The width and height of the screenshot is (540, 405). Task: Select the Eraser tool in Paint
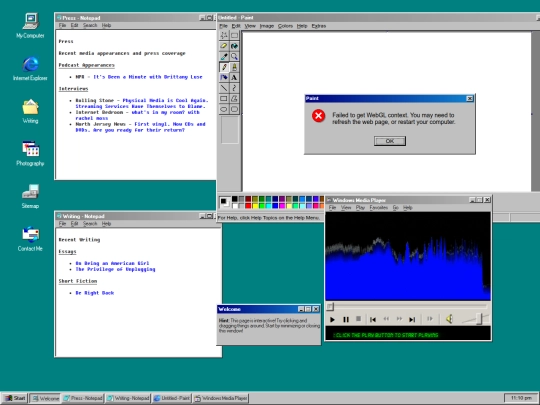[224, 46]
